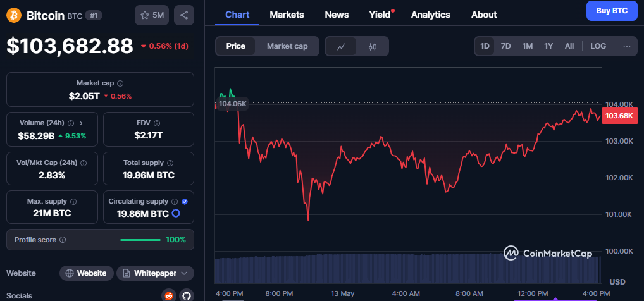The height and width of the screenshot is (301, 644).
Task: Click the circulating supply progress ring icon
Action: coord(176,213)
